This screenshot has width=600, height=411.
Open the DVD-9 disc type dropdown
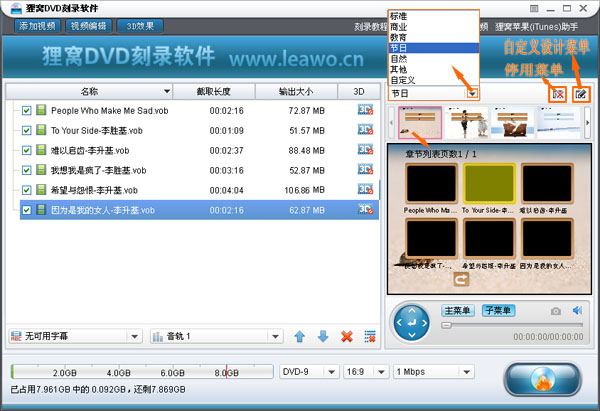309,372
